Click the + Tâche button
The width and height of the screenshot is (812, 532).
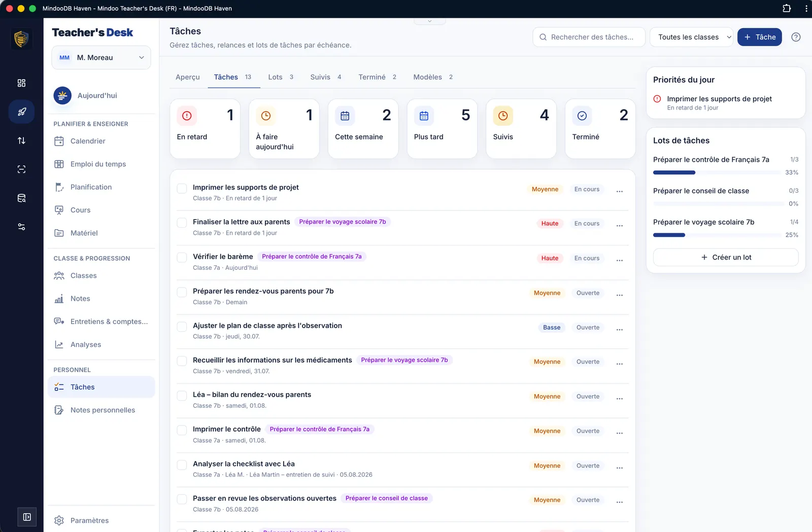(760, 37)
